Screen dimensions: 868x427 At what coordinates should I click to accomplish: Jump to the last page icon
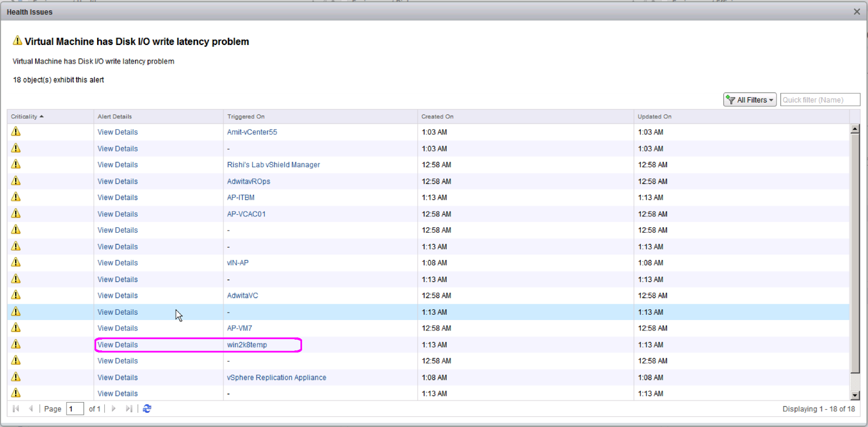coord(129,409)
